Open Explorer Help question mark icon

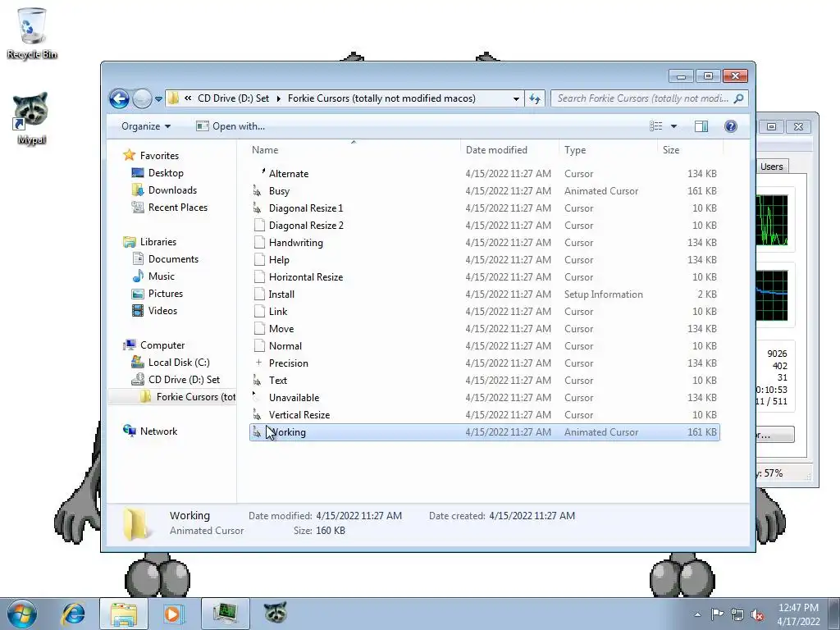[731, 126]
